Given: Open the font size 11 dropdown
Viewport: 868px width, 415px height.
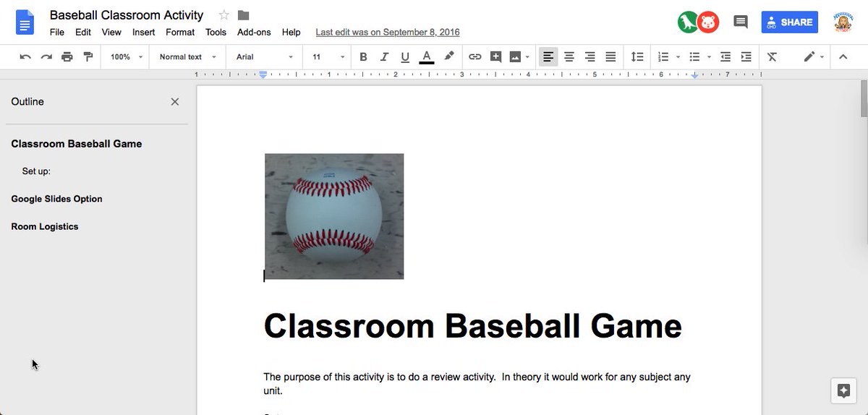Looking at the screenshot, I should pyautogui.click(x=328, y=56).
